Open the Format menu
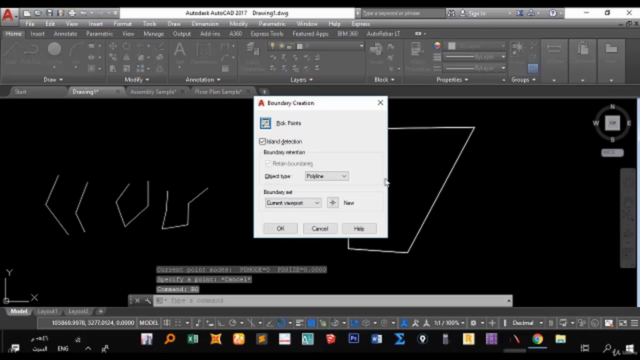Screen dimensions: 640x360 click(122, 24)
